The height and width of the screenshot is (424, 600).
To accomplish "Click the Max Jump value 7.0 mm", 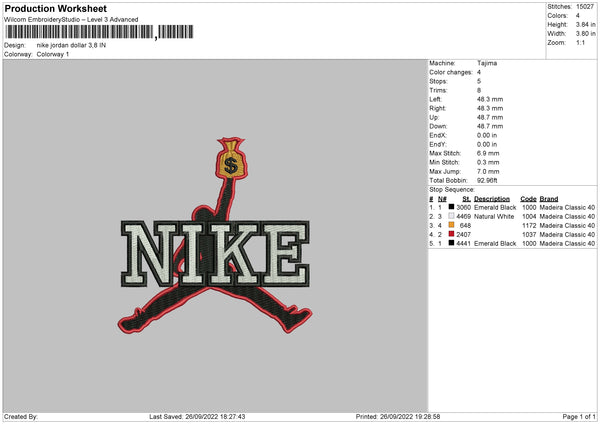I will 488,171.
